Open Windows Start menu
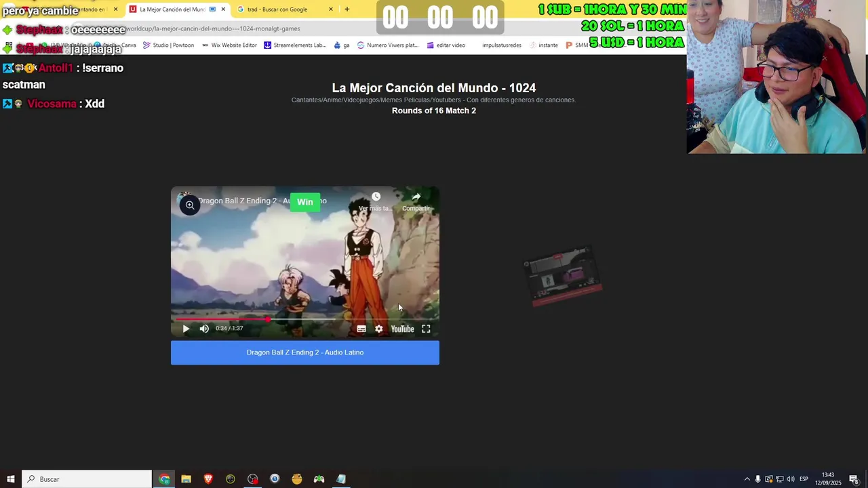 (x=11, y=479)
